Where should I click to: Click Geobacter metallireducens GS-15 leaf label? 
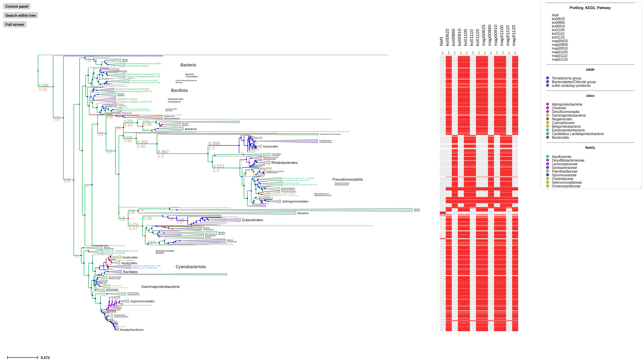[x=121, y=251]
